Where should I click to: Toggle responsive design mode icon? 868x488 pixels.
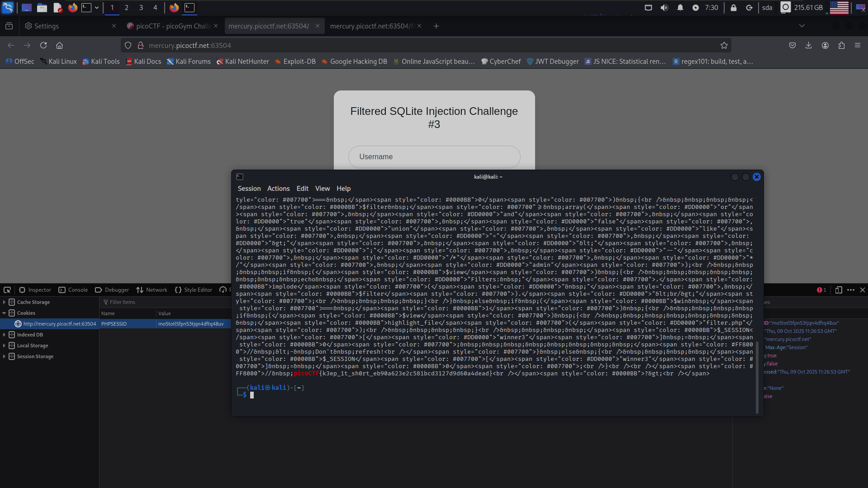838,290
